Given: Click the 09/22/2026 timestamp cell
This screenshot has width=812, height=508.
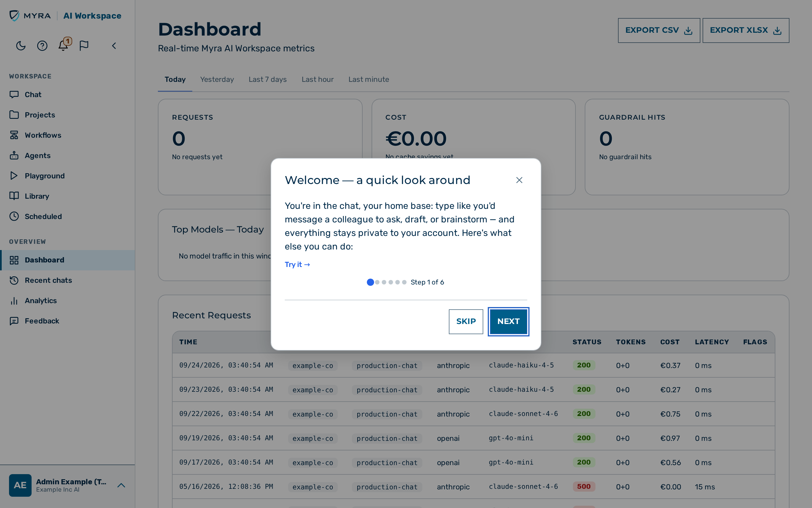Looking at the screenshot, I should click(226, 413).
